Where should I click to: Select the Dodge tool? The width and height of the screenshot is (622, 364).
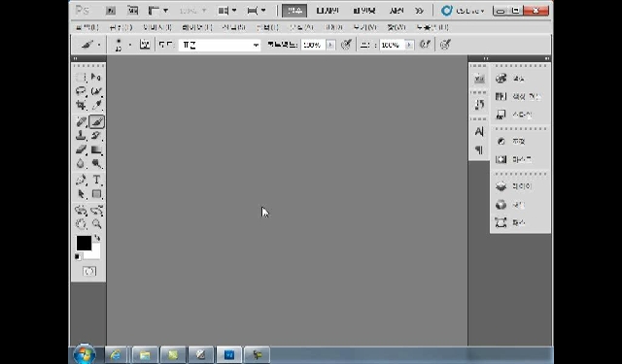pyautogui.click(x=96, y=163)
